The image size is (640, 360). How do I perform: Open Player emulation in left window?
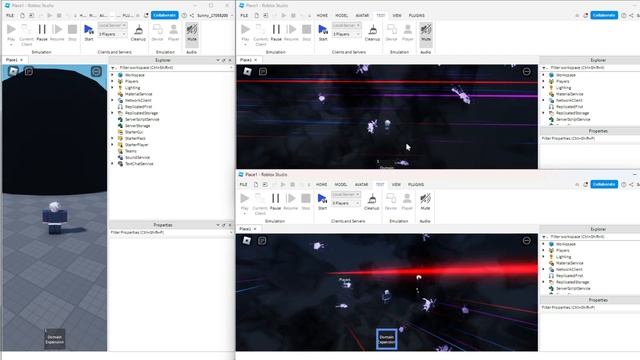[173, 32]
